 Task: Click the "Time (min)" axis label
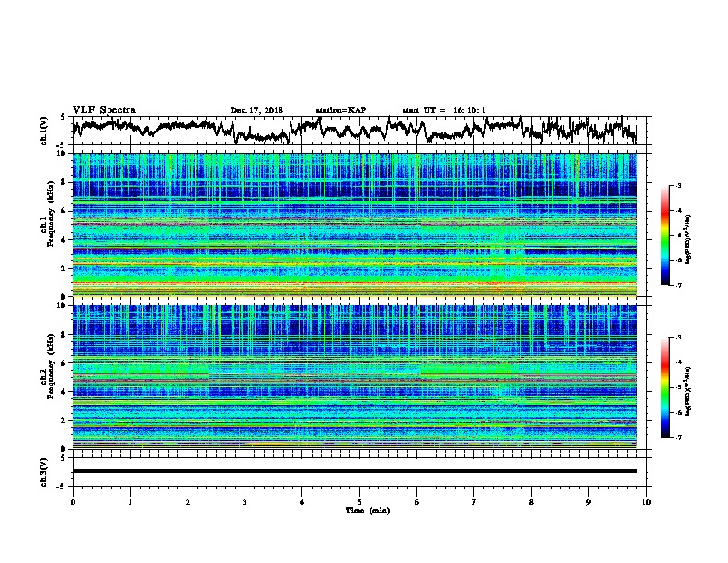[x=368, y=511]
